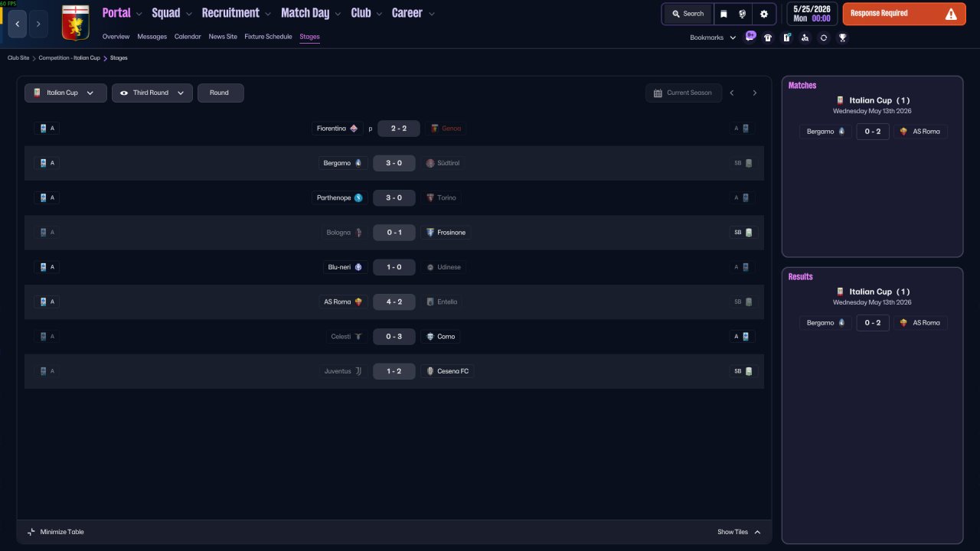
Task: Open the settings gear icon
Action: tap(764, 14)
